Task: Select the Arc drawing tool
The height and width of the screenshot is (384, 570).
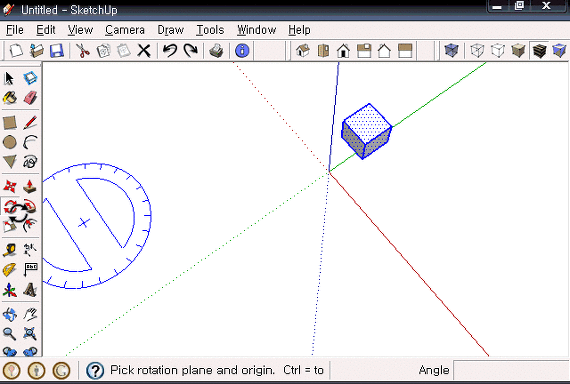Action: point(30,142)
